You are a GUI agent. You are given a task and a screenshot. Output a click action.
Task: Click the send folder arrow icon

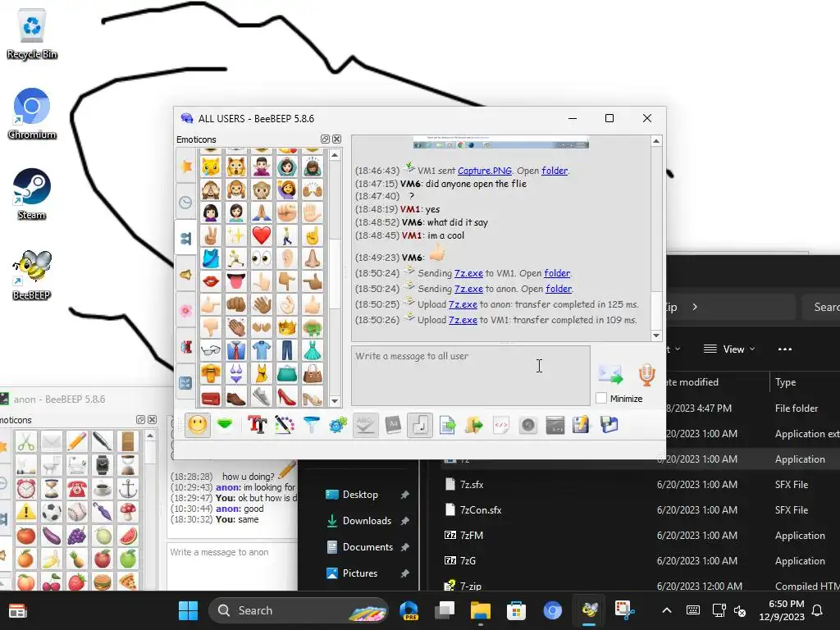474,426
